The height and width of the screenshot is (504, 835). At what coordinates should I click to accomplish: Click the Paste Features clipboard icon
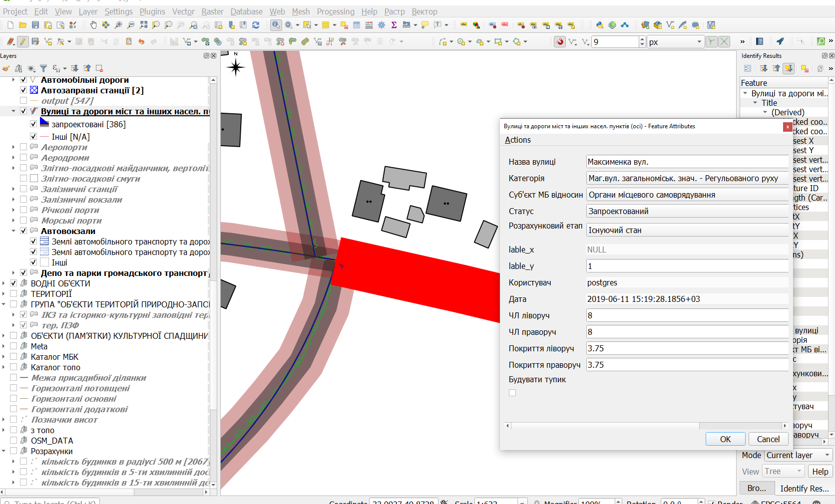click(129, 41)
